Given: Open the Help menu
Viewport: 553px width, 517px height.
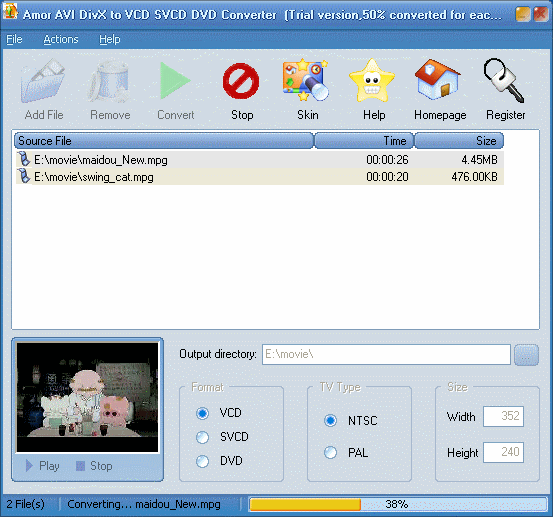Looking at the screenshot, I should 110,39.
